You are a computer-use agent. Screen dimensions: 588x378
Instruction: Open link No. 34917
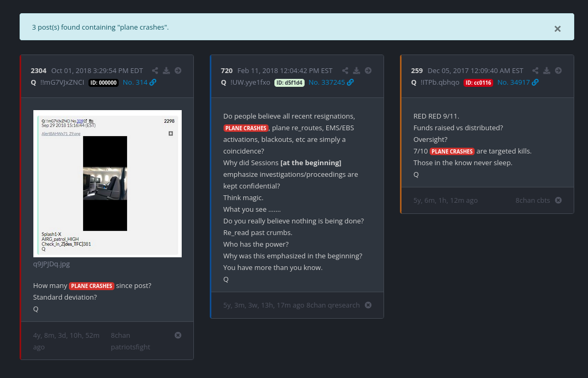pyautogui.click(x=513, y=83)
